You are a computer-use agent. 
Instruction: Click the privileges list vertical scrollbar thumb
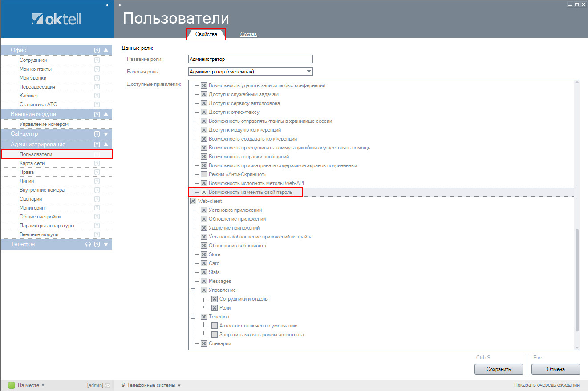577,280
